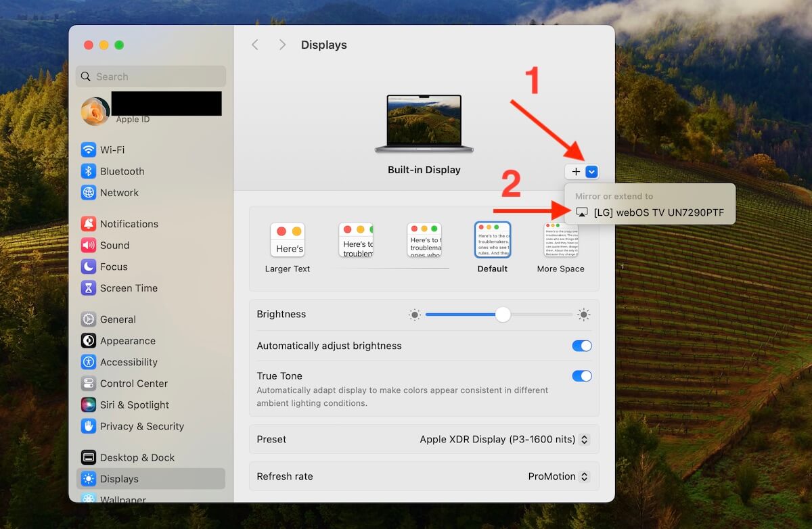Click the Control Center icon

pos(89,384)
